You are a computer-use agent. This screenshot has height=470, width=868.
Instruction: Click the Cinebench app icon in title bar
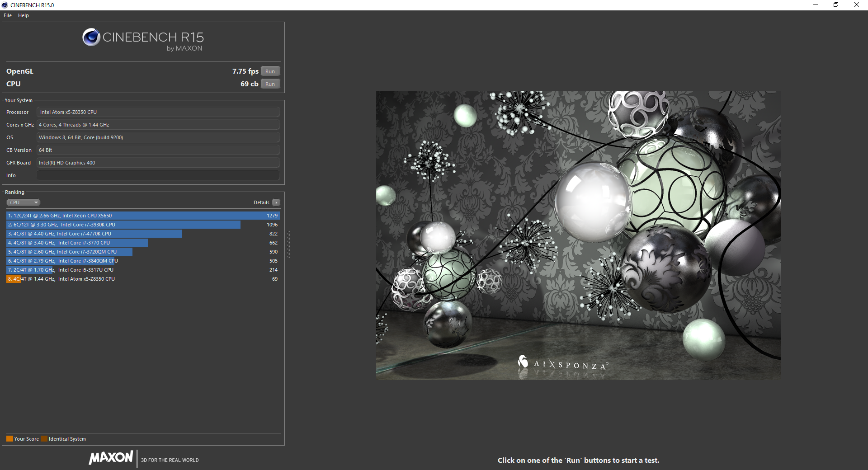click(x=5, y=5)
